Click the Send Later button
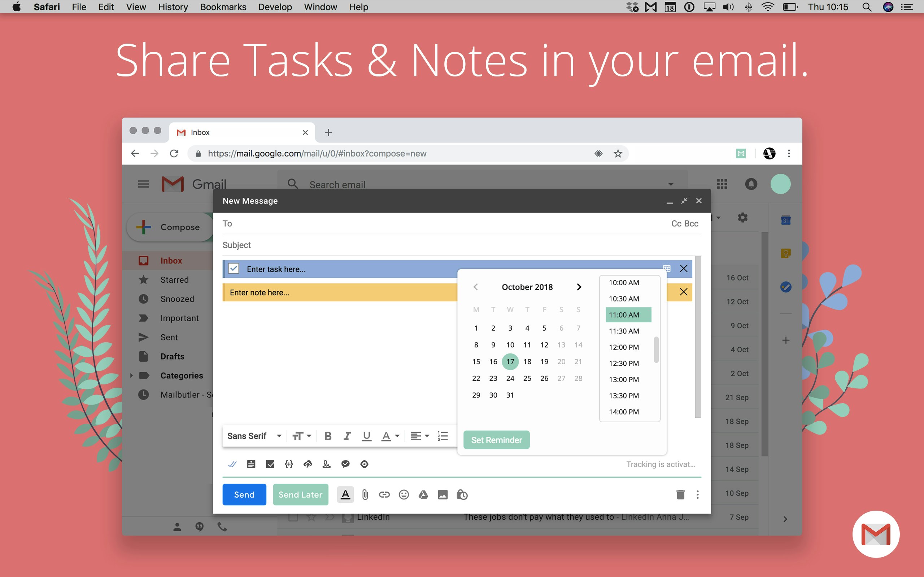The image size is (924, 577). click(300, 494)
